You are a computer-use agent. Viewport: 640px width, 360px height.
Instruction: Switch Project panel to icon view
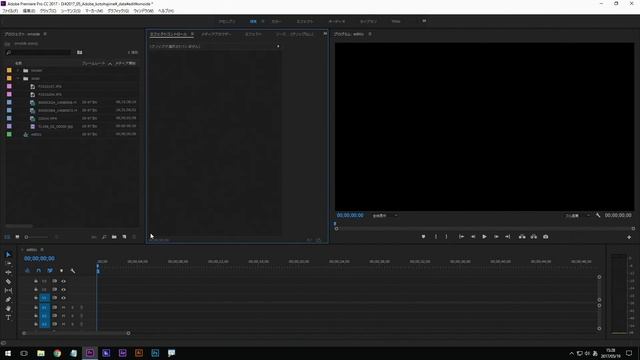click(17, 237)
